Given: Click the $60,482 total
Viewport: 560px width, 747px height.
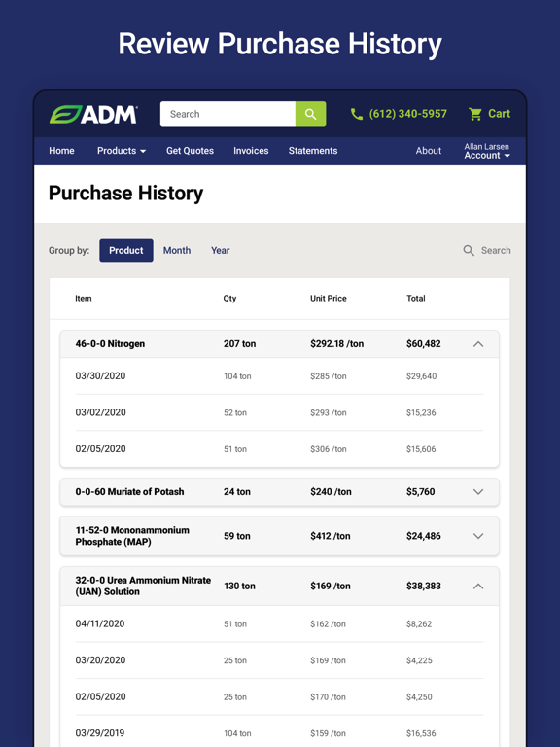Looking at the screenshot, I should (423, 344).
